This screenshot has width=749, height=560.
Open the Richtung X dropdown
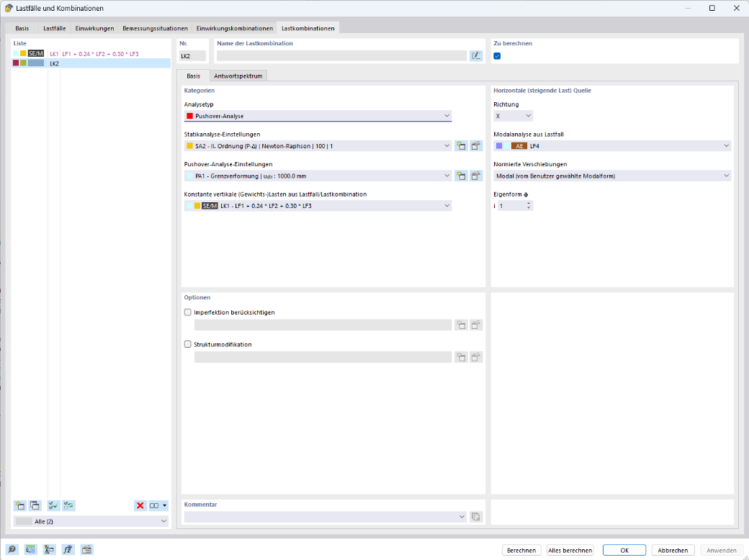click(x=513, y=116)
